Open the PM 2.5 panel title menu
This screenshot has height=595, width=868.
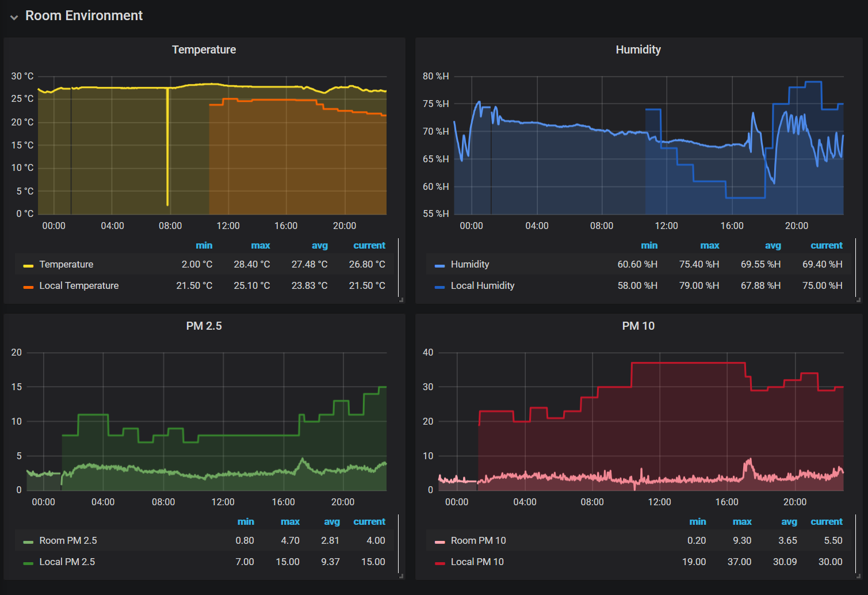tap(204, 326)
